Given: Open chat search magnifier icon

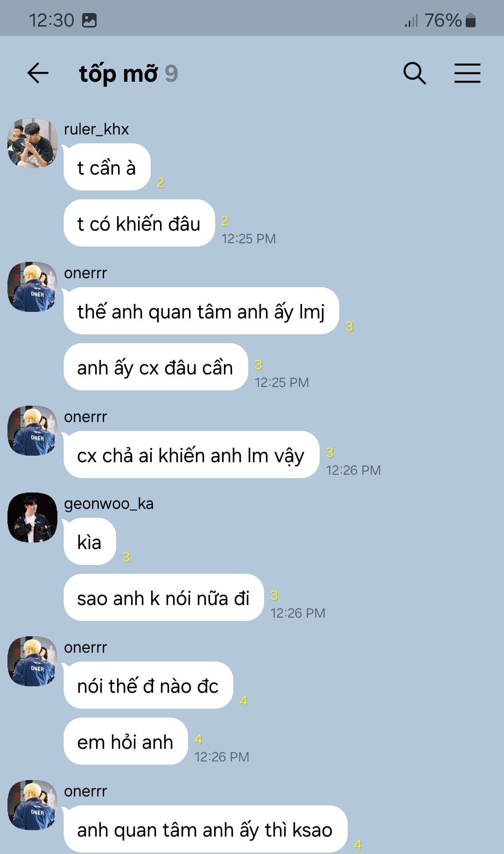Looking at the screenshot, I should pos(414,73).
